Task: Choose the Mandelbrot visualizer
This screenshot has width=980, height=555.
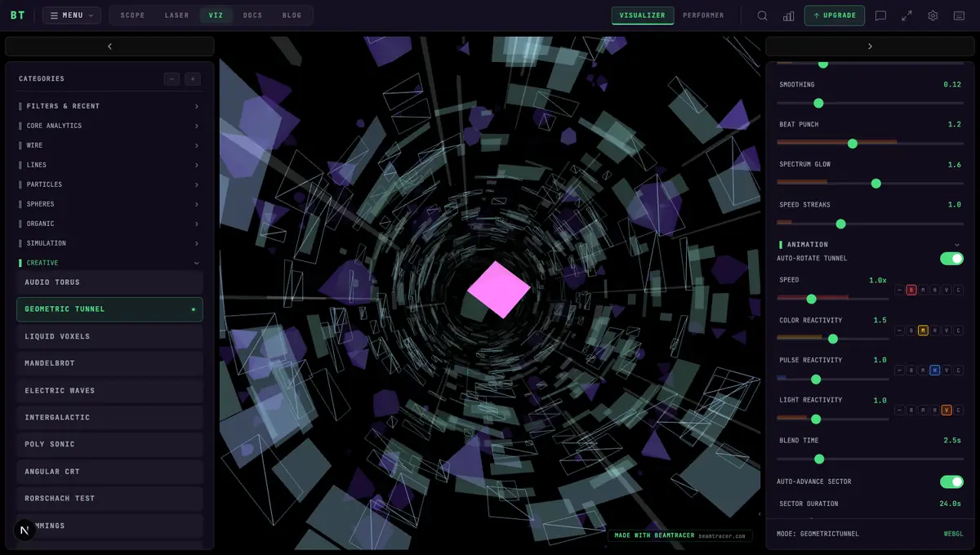Action: [x=109, y=363]
